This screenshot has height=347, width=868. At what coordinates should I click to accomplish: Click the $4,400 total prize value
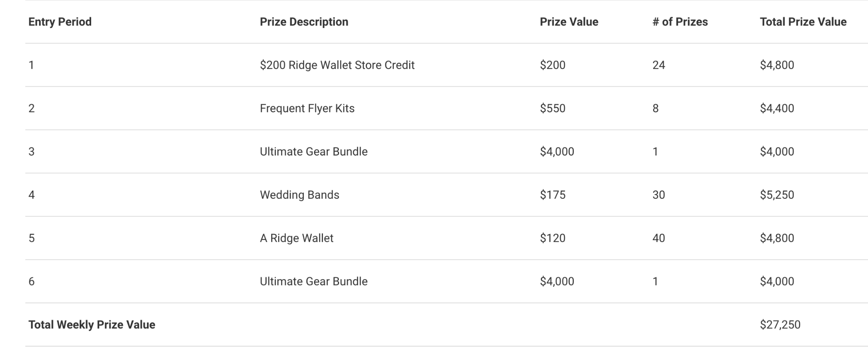pos(776,108)
